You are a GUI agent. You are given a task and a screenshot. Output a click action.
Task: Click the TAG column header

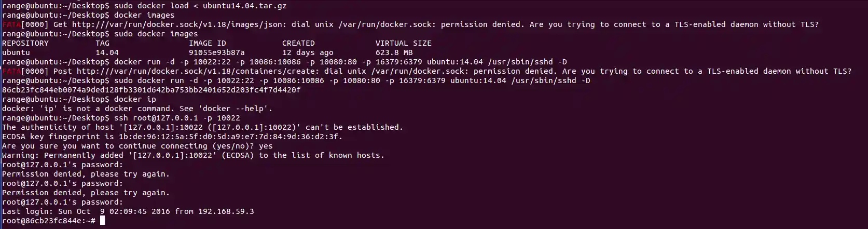pos(102,43)
